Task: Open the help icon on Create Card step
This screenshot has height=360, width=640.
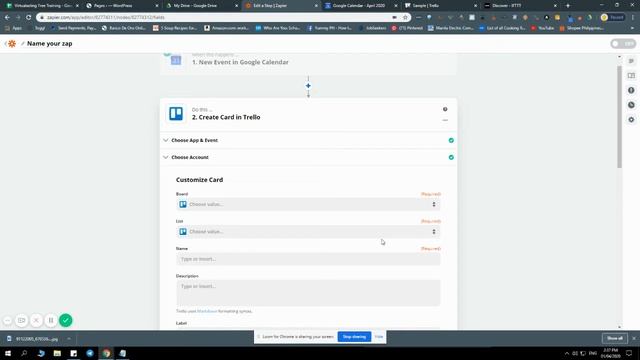Action: [445, 109]
